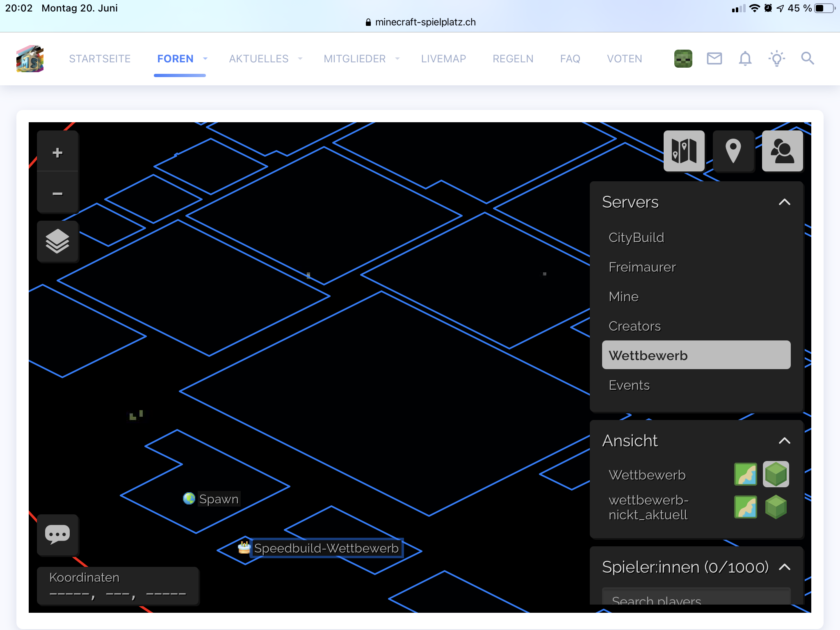
Task: Switch to the CityBuild server
Action: point(636,237)
